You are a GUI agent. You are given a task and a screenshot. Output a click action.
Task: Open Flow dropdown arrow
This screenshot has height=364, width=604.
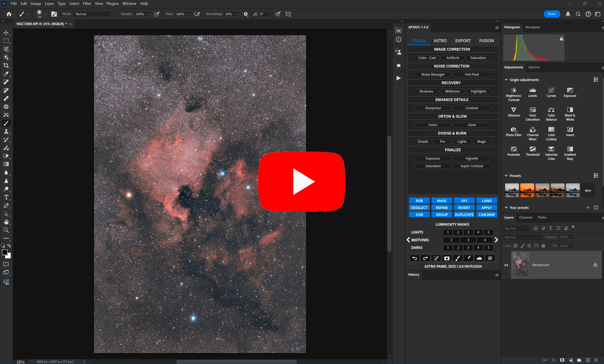tap(188, 14)
